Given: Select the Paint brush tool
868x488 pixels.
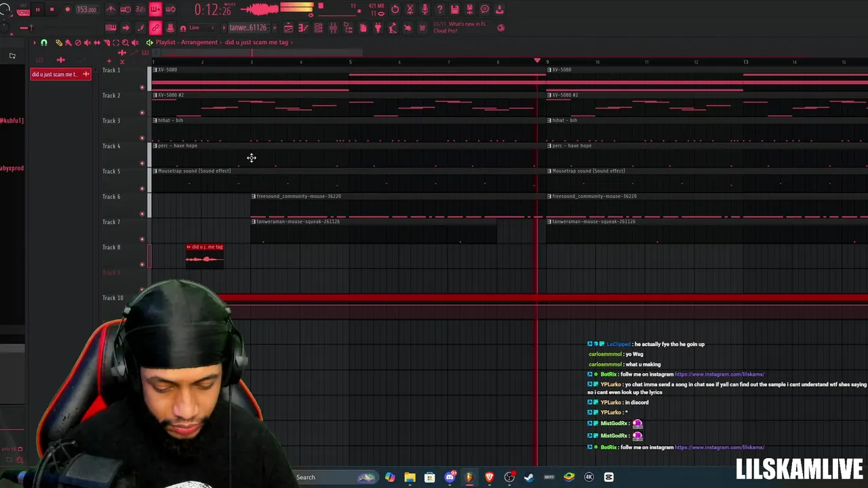Looking at the screenshot, I should pyautogui.click(x=68, y=43).
